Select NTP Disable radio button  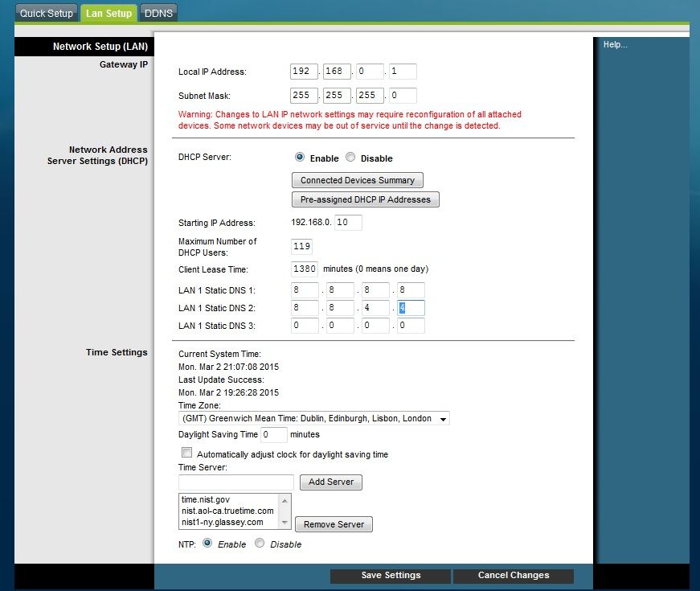(x=260, y=544)
